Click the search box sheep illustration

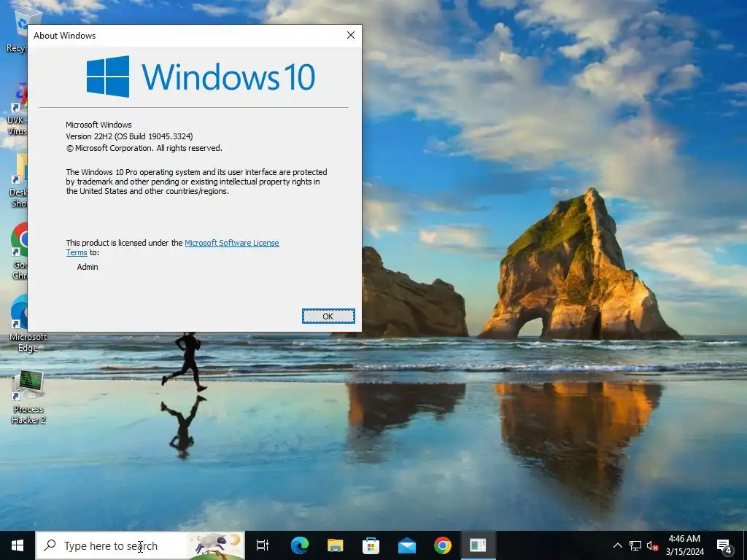tap(216, 545)
